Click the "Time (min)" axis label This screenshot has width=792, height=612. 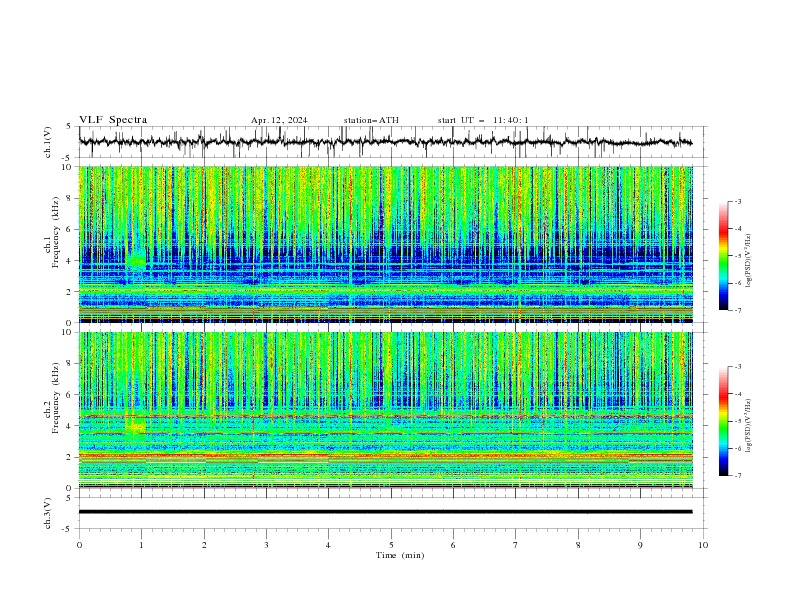pos(400,555)
